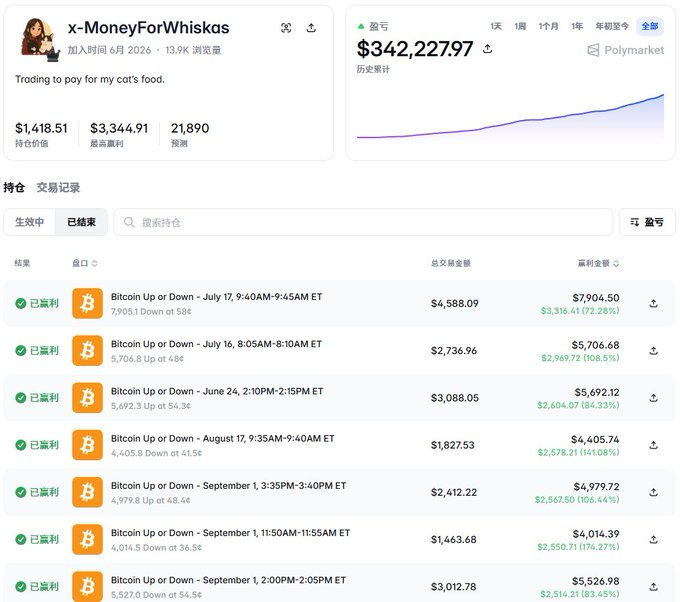Viewport: 680px width, 602px height.
Task: Toggle the 生效中 positions filter
Action: 29,222
